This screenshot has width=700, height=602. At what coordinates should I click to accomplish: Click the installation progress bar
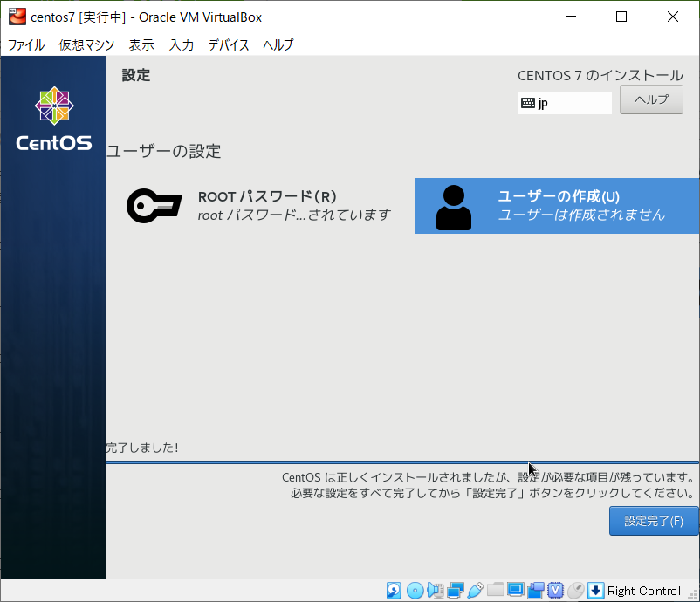pyautogui.click(x=402, y=462)
